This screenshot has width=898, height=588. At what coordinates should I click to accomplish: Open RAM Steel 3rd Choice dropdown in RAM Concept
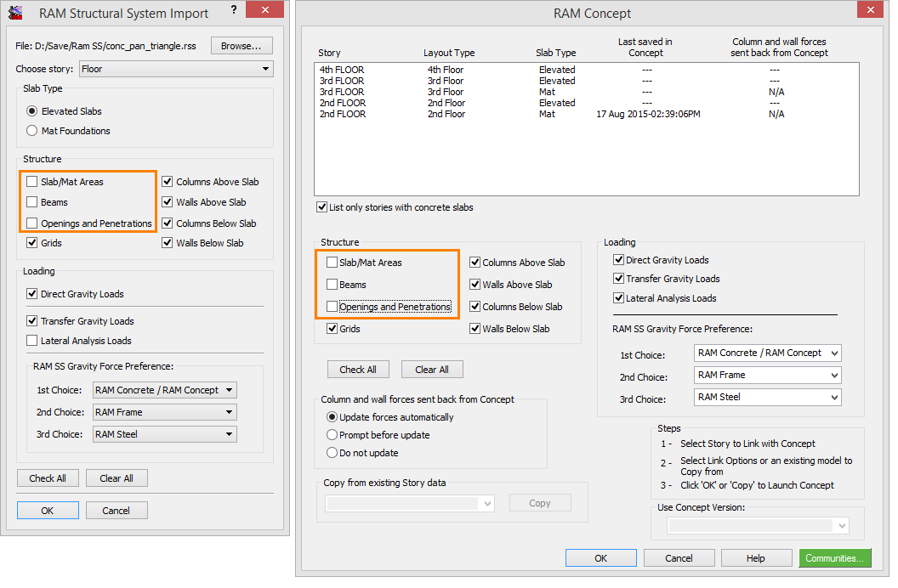(767, 397)
